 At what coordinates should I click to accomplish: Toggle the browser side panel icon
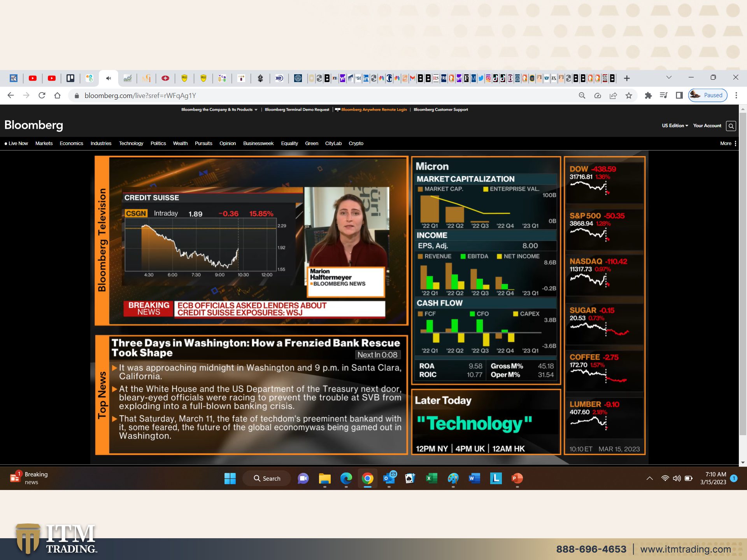(679, 95)
